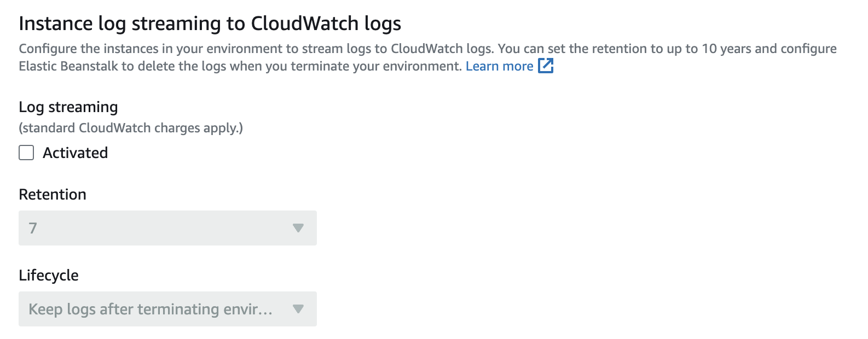This screenshot has height=339, width=868.
Task: Click the Instance log streaming to CloudWatch heading
Action: coord(210,24)
